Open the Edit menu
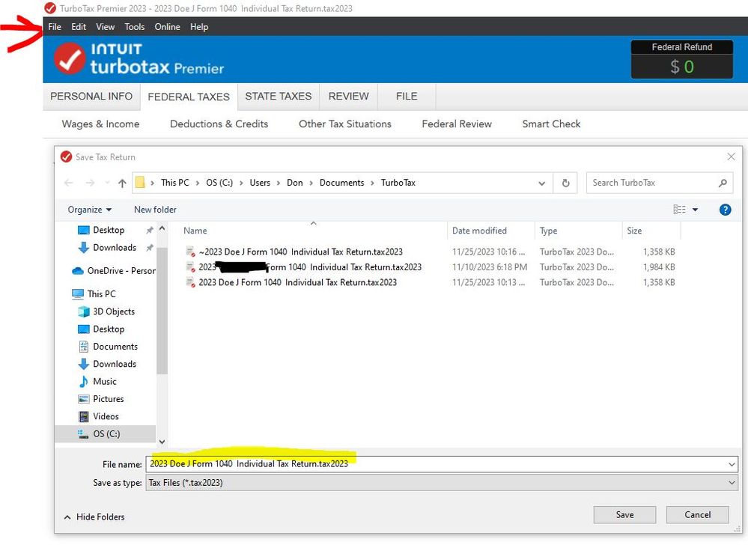748x560 pixels. tap(79, 27)
